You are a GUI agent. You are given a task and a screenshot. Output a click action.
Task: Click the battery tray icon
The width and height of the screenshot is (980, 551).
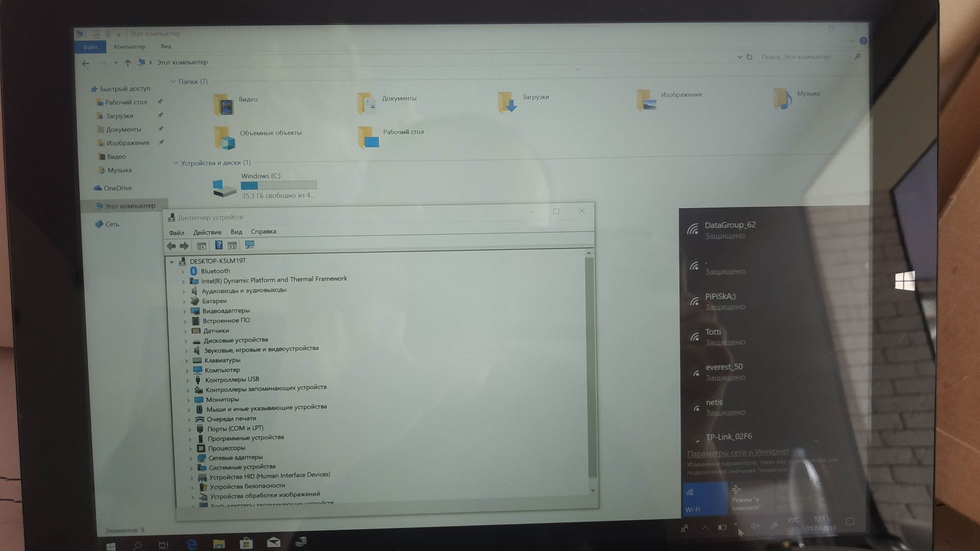[x=722, y=527]
